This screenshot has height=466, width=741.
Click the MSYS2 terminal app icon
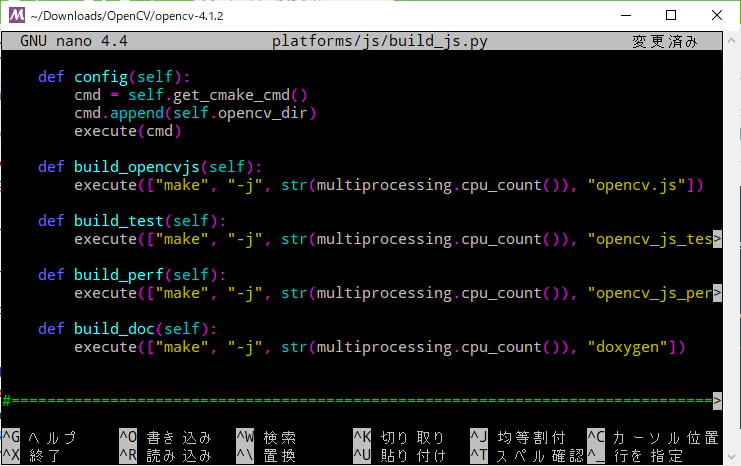(x=17, y=15)
